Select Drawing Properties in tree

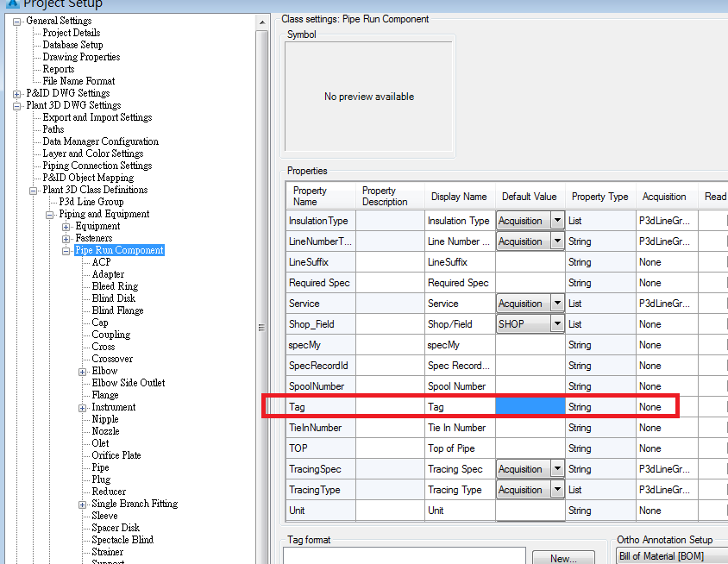pos(81,57)
